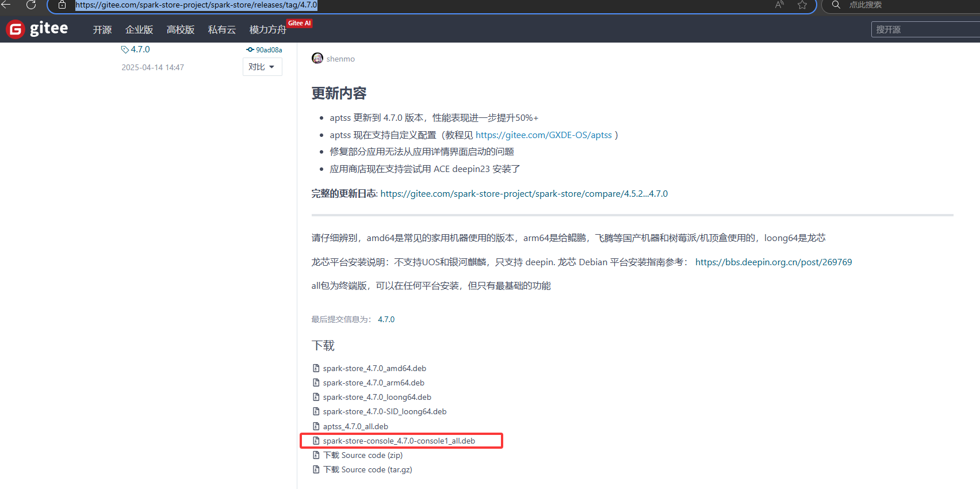Open the bbs.deepin.org.cn post link
Screen dimensions: 980x489
[x=774, y=262]
